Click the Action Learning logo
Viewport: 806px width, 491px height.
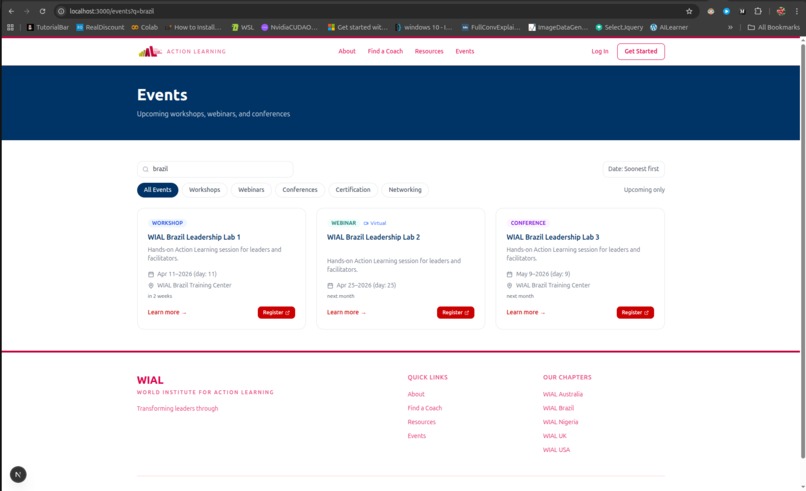[182, 51]
